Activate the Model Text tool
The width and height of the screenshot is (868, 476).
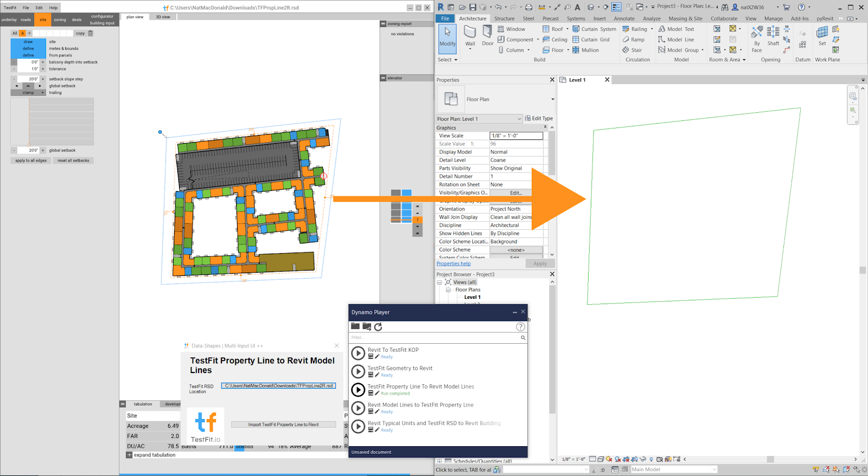click(676, 29)
